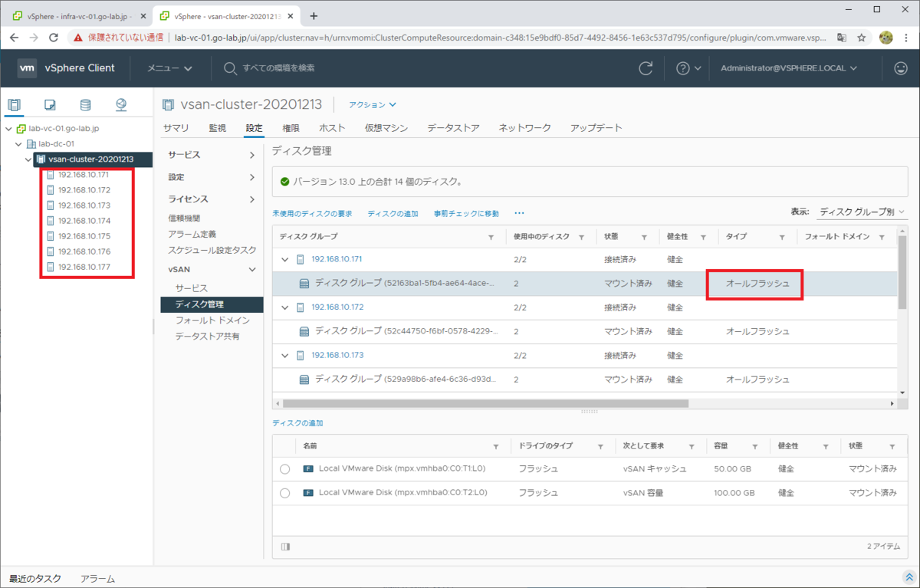Click the smiley feedback icon

[x=901, y=68]
